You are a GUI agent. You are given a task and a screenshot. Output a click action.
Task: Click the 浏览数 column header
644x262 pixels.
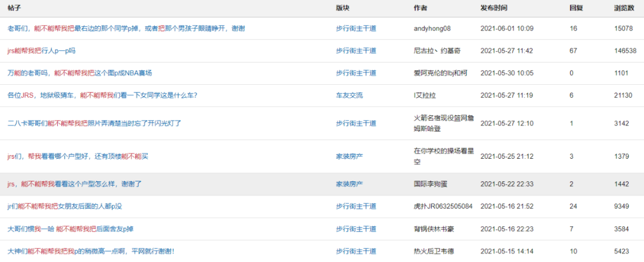pos(624,8)
